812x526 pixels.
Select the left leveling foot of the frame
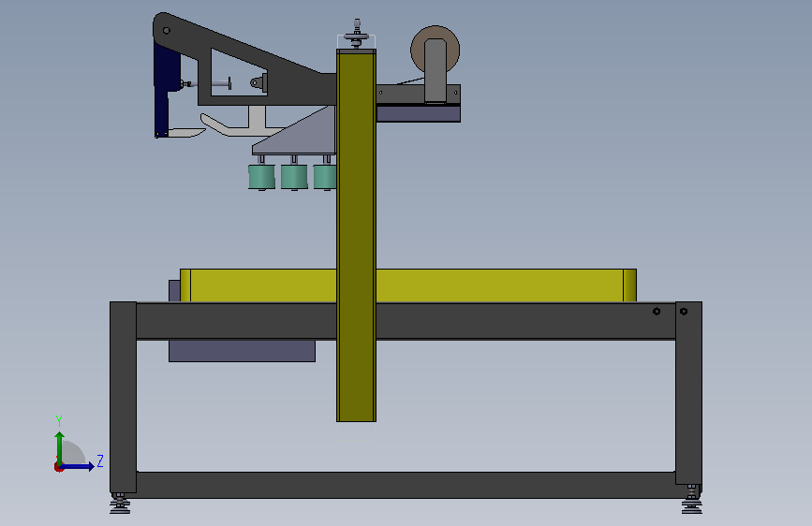coord(120,504)
